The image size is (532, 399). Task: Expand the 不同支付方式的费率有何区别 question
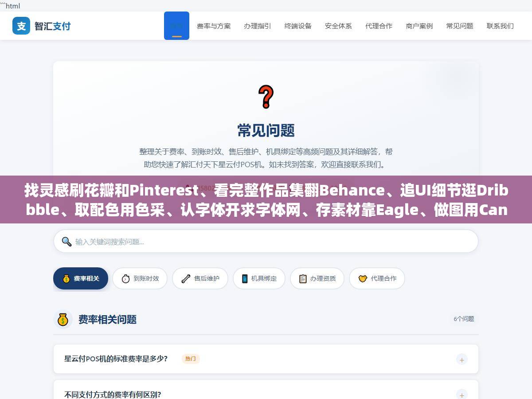coord(462,395)
